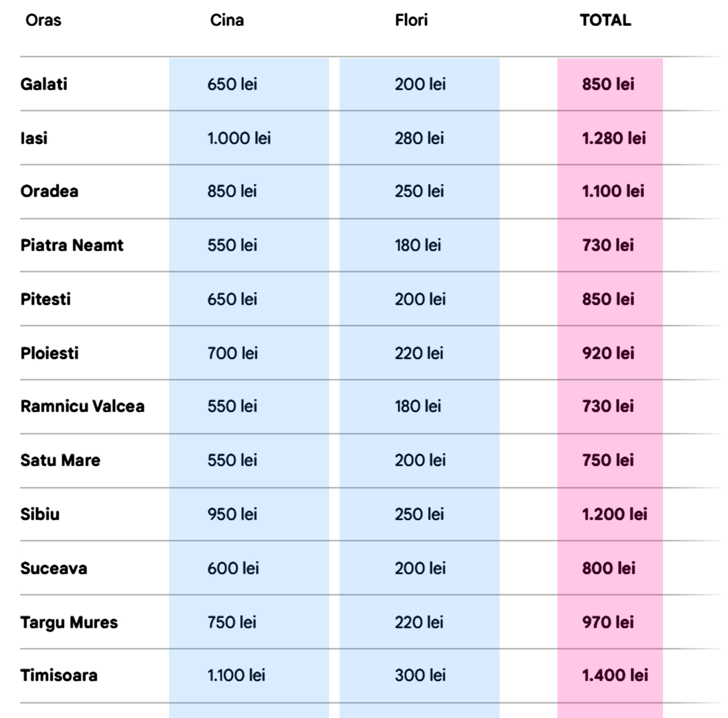
Task: Click the Ramnicu Valcea city name
Action: click(x=82, y=406)
